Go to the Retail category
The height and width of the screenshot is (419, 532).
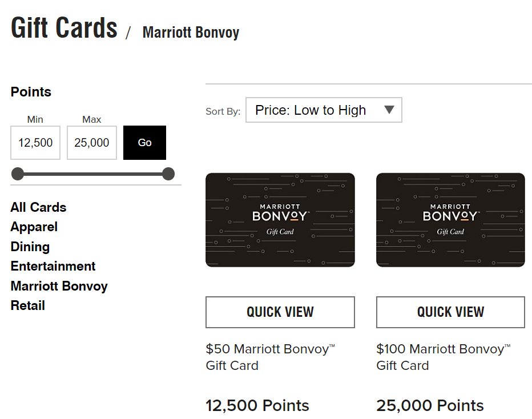[x=28, y=305]
